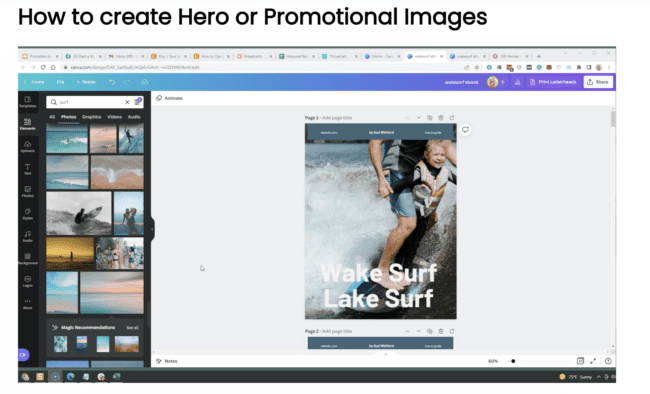Adjust the zoom level slider
Image resolution: width=650 pixels, height=394 pixels.
pos(513,361)
